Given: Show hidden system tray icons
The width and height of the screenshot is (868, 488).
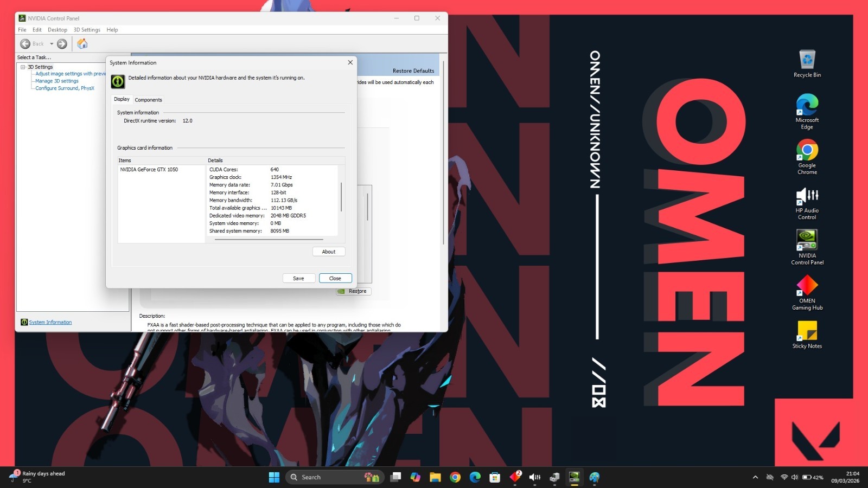Looking at the screenshot, I should coord(755,477).
